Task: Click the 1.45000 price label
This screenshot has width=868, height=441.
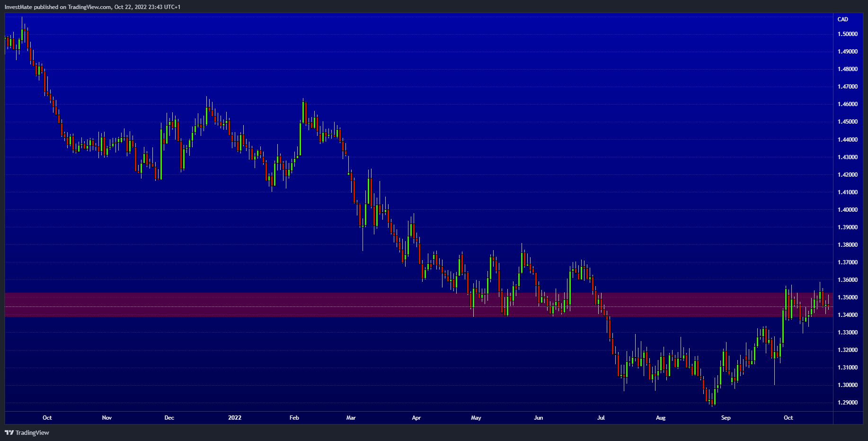Action: [848, 122]
